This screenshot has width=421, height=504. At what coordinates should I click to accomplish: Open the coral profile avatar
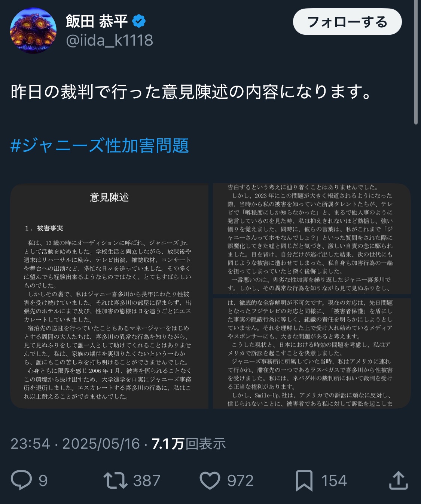point(33,30)
